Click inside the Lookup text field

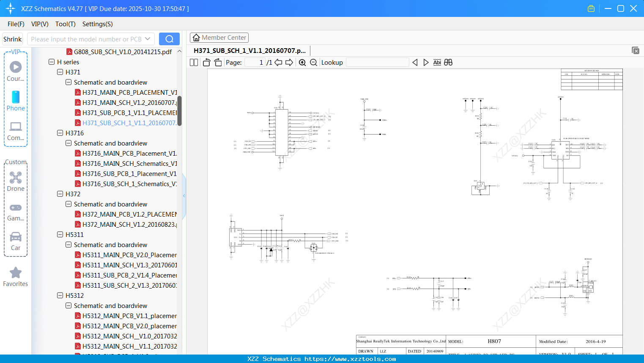[377, 62]
